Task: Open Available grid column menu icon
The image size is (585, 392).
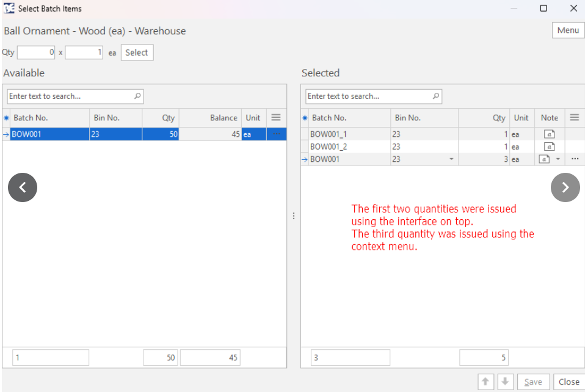Action: [x=276, y=118]
